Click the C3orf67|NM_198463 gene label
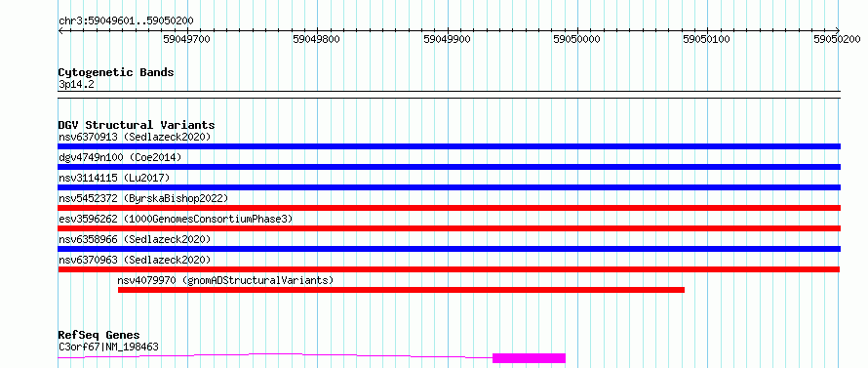868x368 pixels. [x=108, y=347]
